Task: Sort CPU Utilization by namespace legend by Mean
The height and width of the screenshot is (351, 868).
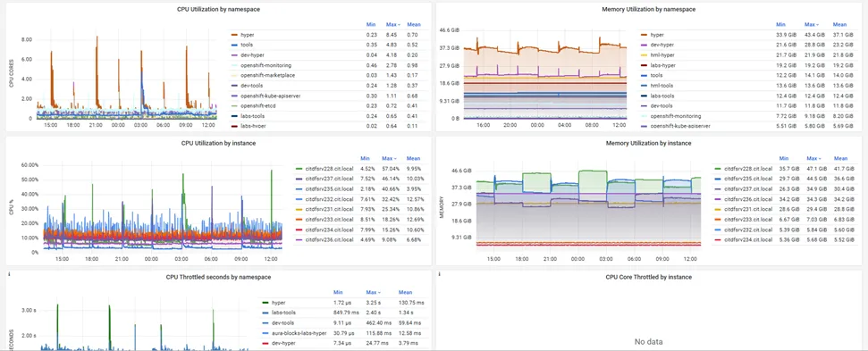Action: click(x=414, y=24)
